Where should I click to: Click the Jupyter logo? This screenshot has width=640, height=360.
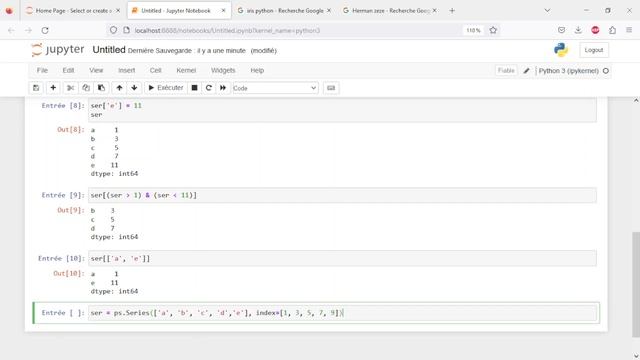(58, 50)
